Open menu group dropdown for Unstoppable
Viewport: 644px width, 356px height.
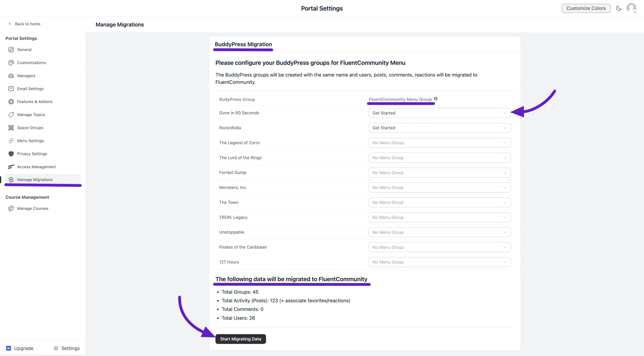439,232
